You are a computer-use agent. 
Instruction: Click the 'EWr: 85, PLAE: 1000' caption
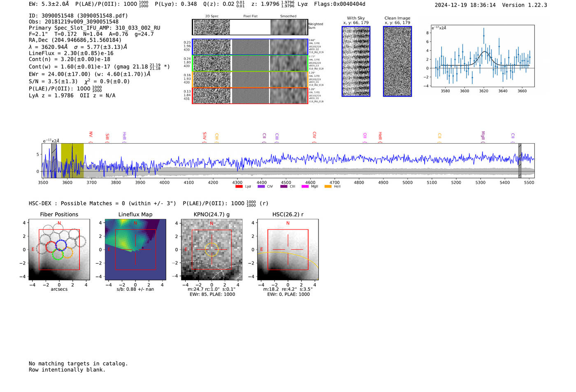pyautogui.click(x=212, y=294)
